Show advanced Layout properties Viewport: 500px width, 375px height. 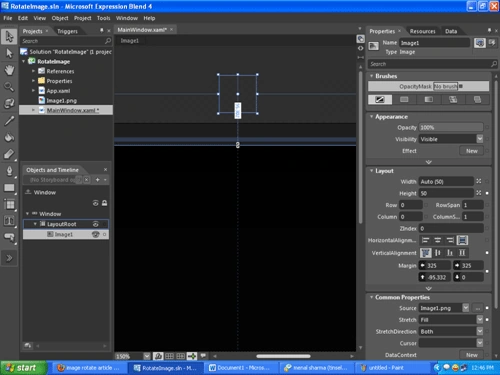pos(429,288)
